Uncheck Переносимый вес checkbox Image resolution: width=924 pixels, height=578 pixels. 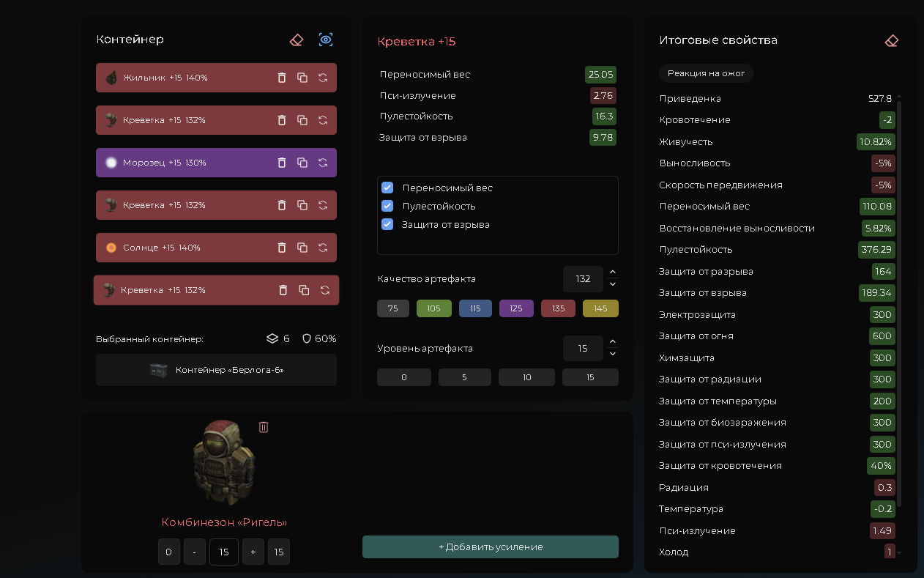click(x=387, y=188)
